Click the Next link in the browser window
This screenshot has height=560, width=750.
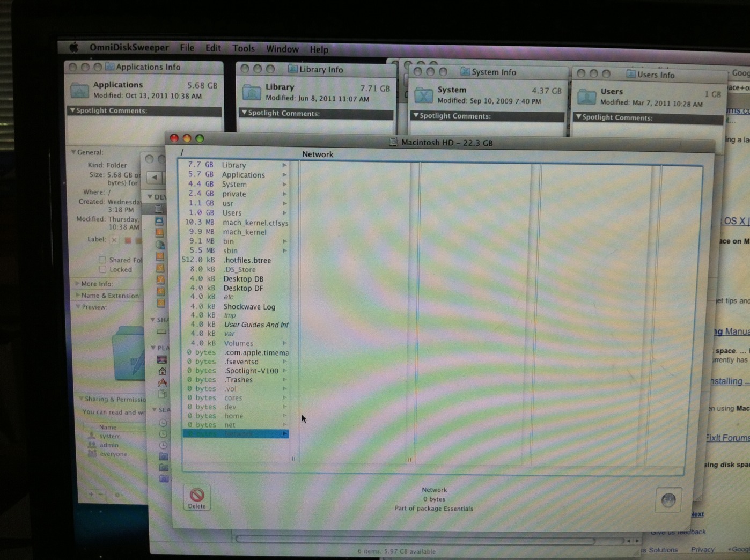tap(697, 514)
